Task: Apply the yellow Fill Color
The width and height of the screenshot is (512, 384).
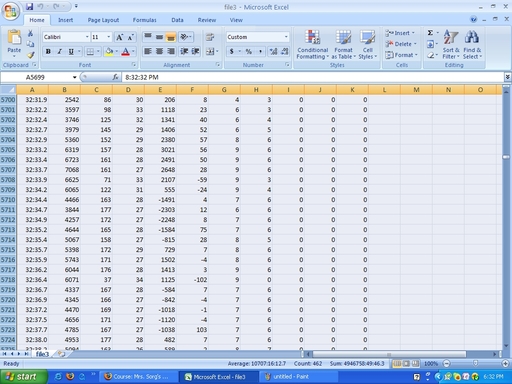Action: (x=109, y=52)
